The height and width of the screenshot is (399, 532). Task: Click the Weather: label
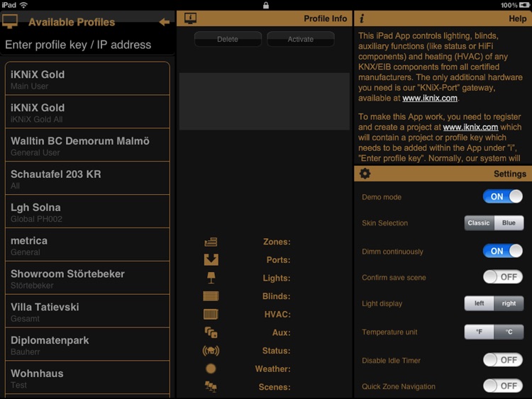(x=273, y=369)
